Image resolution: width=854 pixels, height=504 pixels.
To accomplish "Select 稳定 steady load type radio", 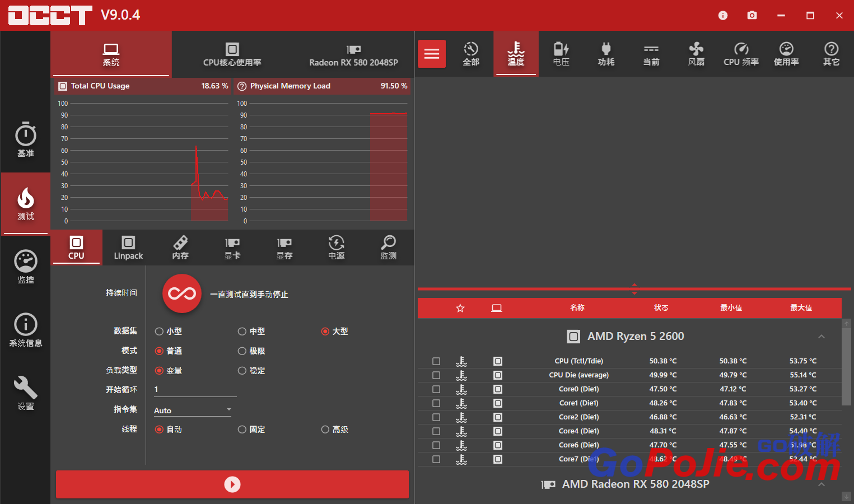I will pos(251,371).
